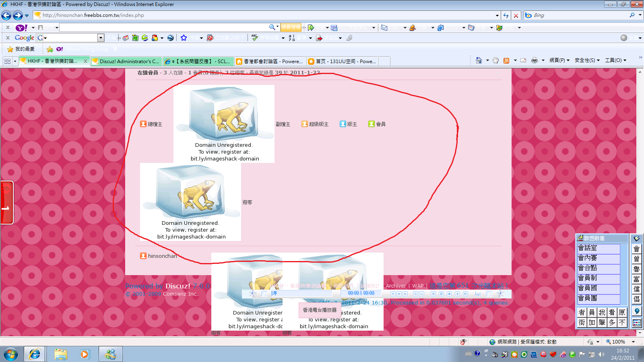Image resolution: width=644 pixels, height=362 pixels.
Task: Click the Yahoo! logo on the toolbar
Action: pyautogui.click(x=21, y=28)
